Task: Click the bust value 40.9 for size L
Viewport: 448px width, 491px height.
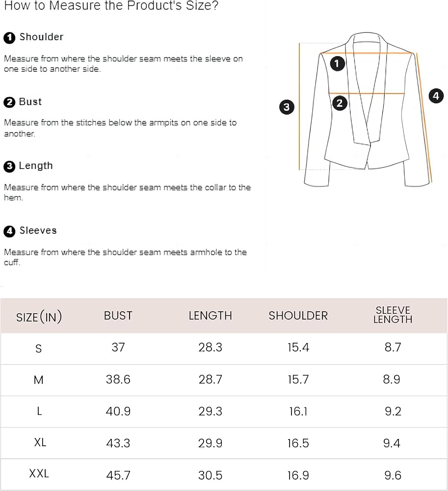Action: coord(118,411)
